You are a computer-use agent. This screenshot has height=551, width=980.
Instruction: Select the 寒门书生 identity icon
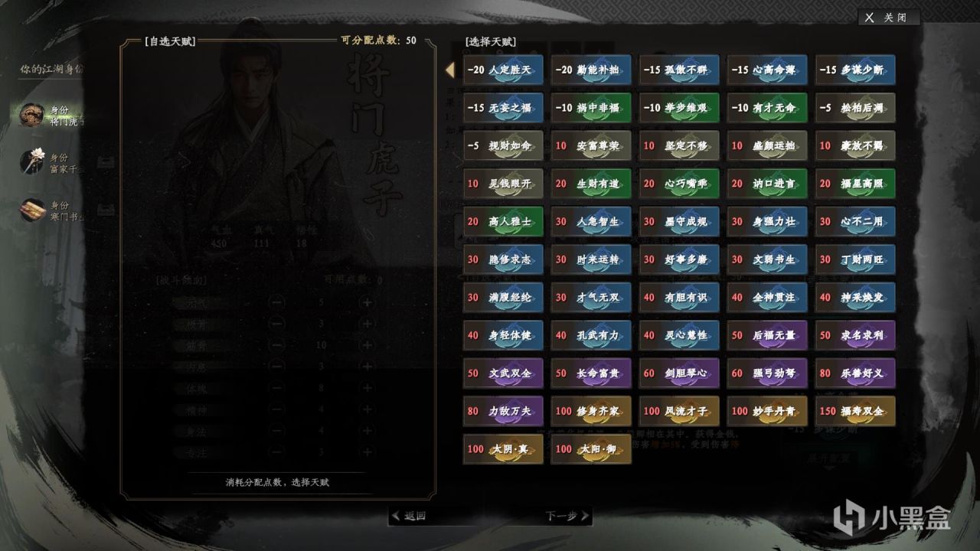click(x=33, y=209)
